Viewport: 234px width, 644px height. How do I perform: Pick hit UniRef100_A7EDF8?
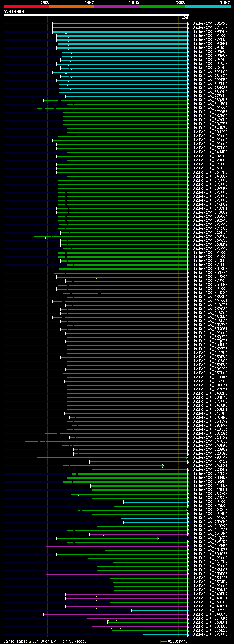[210, 265]
